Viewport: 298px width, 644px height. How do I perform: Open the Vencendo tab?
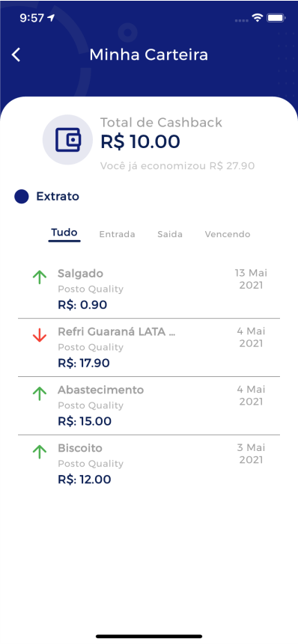pyautogui.click(x=228, y=234)
